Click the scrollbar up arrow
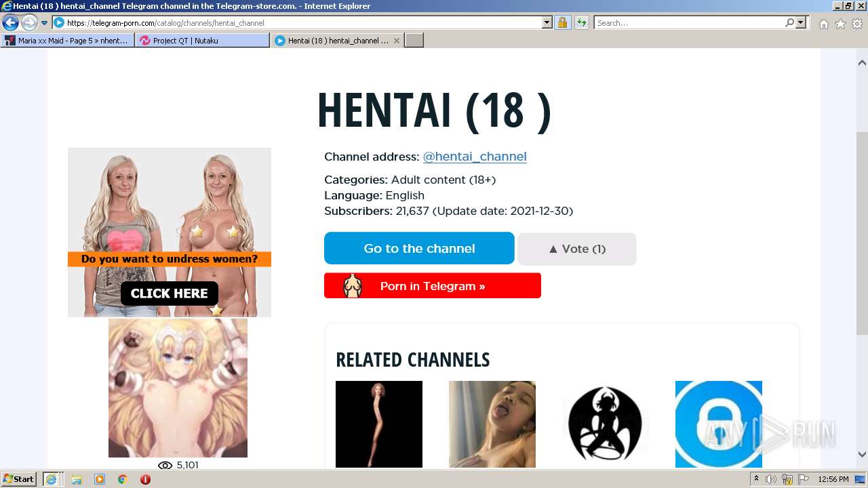 pos(862,62)
